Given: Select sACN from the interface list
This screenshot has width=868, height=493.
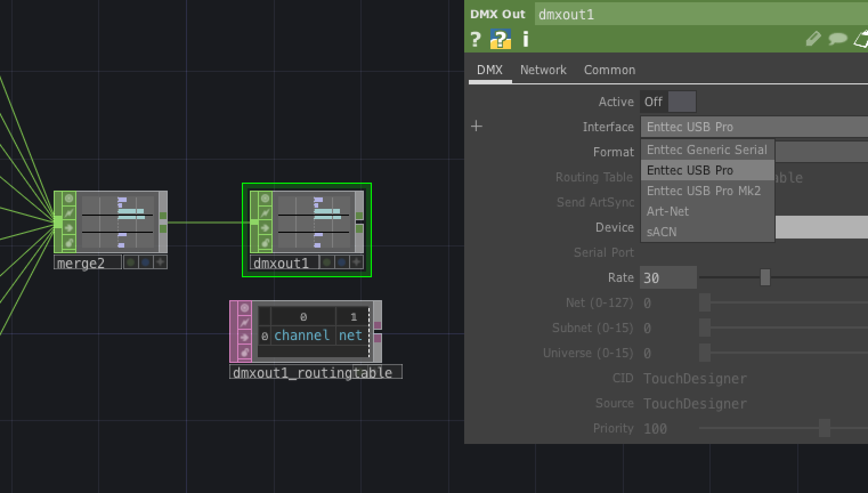Looking at the screenshot, I should 662,232.
